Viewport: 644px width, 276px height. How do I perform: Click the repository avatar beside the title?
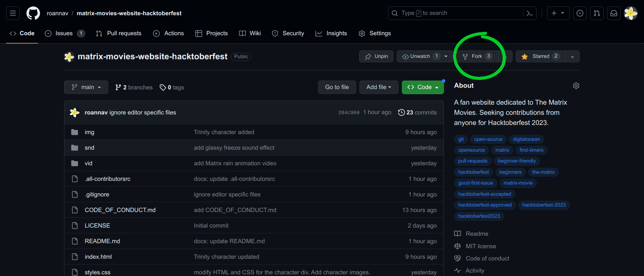[69, 57]
